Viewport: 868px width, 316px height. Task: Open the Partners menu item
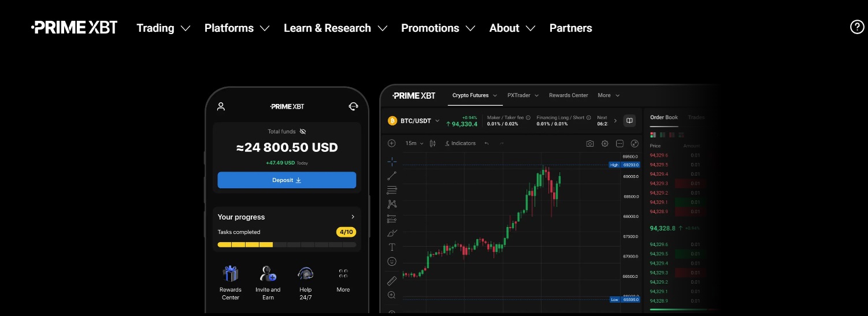click(x=570, y=28)
